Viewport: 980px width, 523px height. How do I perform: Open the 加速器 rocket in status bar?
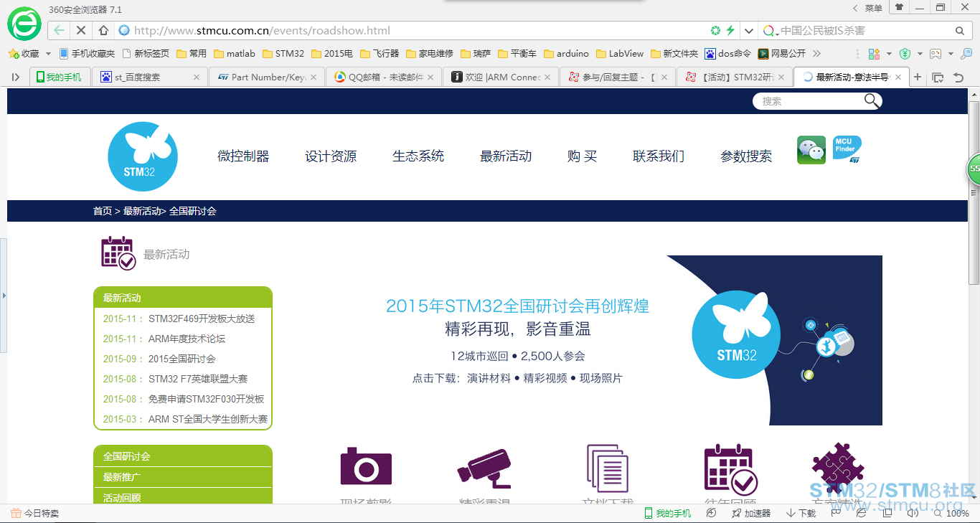[x=736, y=514]
